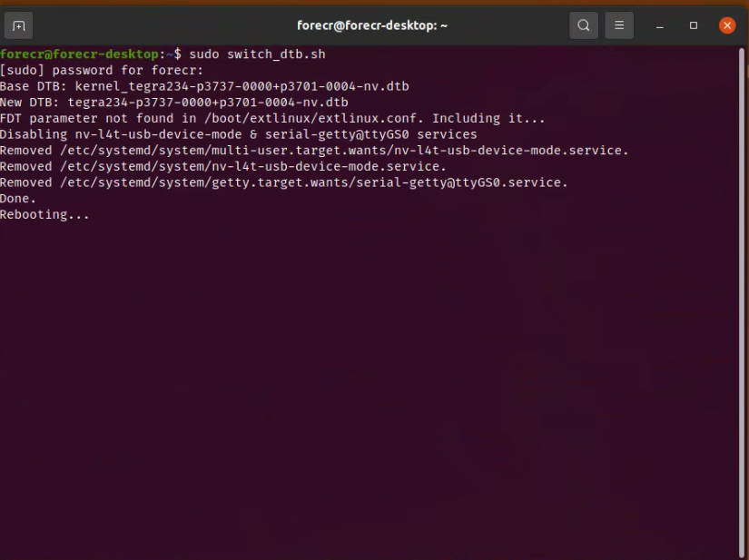Viewport: 749px width, 560px height.
Task: Click the Base DTB output line
Action: point(204,85)
